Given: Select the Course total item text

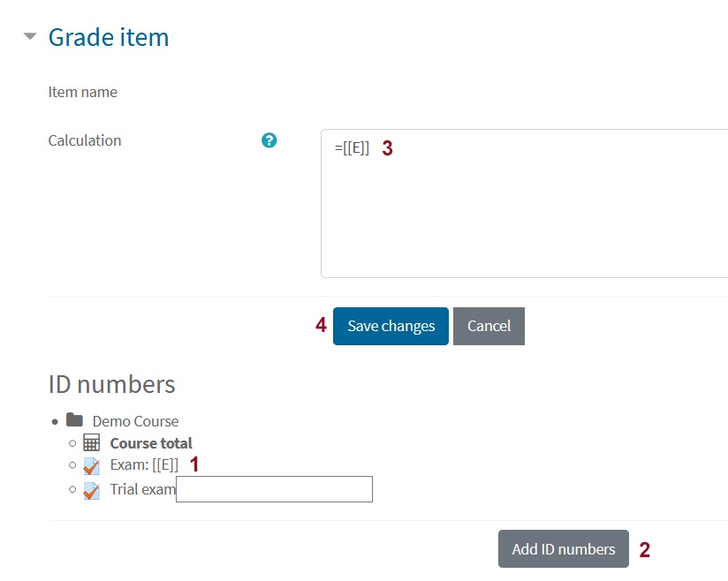Looking at the screenshot, I should point(151,443).
